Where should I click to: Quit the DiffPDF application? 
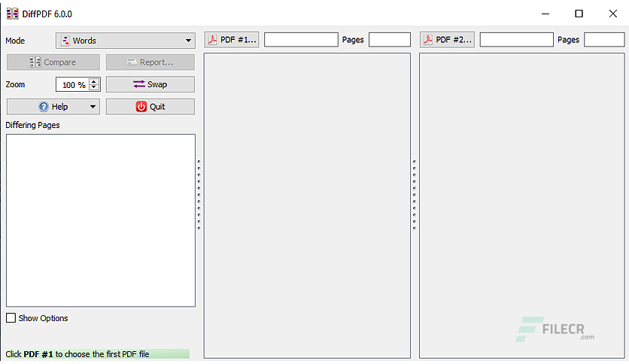click(150, 107)
